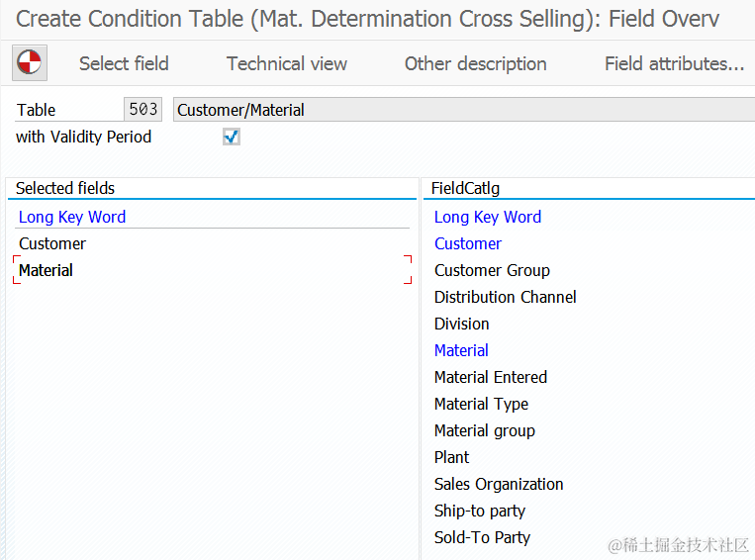
Task: Select Distribution Channel from FieldCatlg
Action: coord(505,297)
